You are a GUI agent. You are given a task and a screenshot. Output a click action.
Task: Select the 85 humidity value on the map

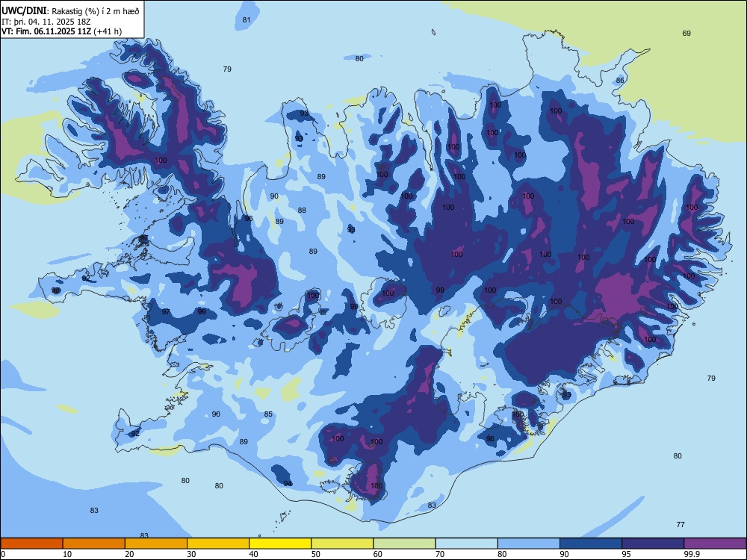pos(268,414)
